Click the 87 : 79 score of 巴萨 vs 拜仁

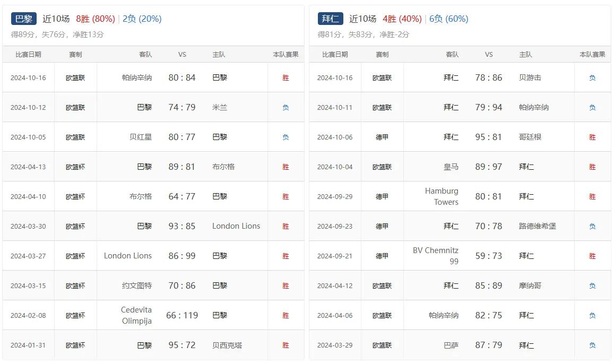click(x=489, y=345)
